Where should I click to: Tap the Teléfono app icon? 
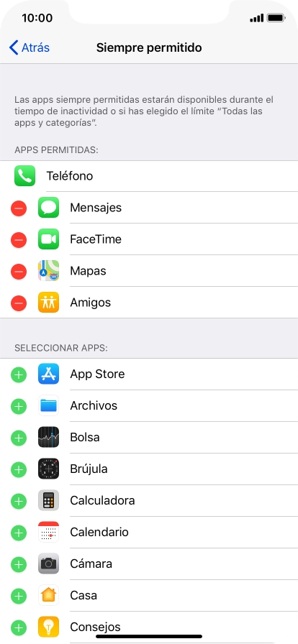(24, 176)
